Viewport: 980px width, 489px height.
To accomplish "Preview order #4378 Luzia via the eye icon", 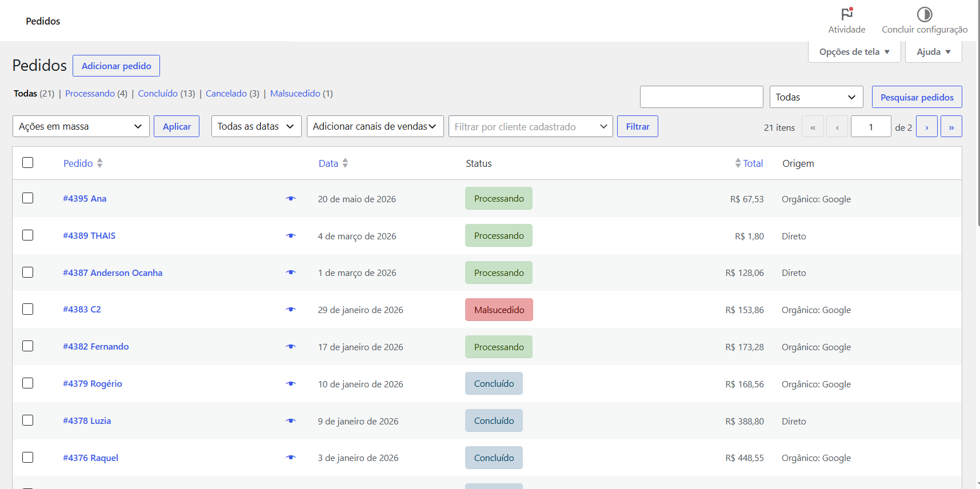I will tap(291, 421).
